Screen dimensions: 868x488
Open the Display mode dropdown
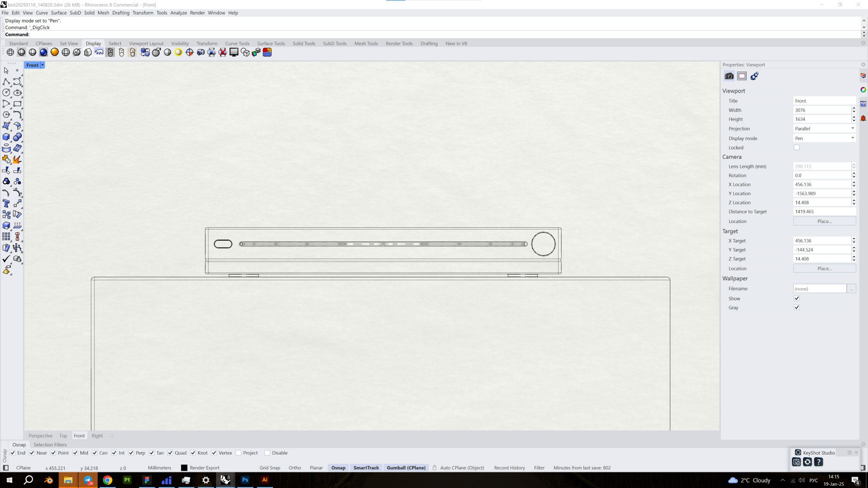[x=824, y=138]
